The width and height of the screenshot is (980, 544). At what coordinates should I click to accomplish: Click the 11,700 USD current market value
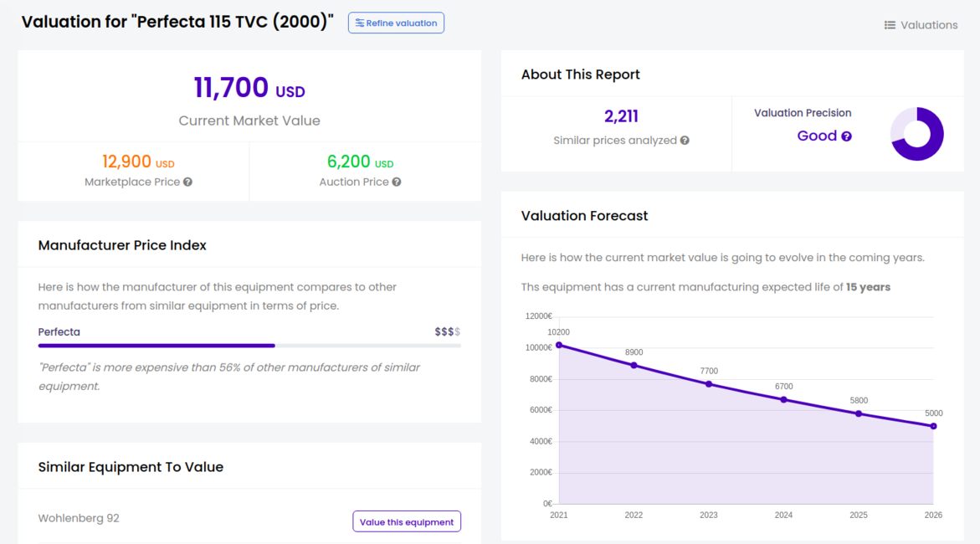(249, 88)
